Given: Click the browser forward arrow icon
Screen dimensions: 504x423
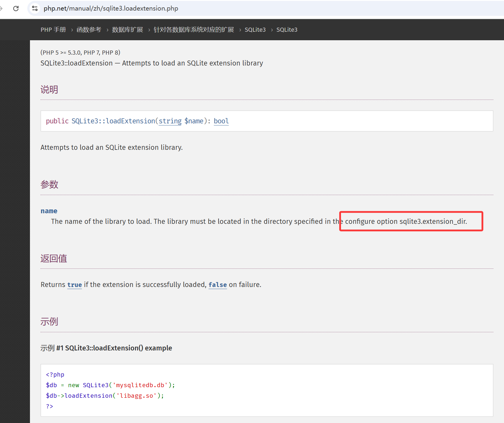Looking at the screenshot, I should pyautogui.click(x=1, y=9).
